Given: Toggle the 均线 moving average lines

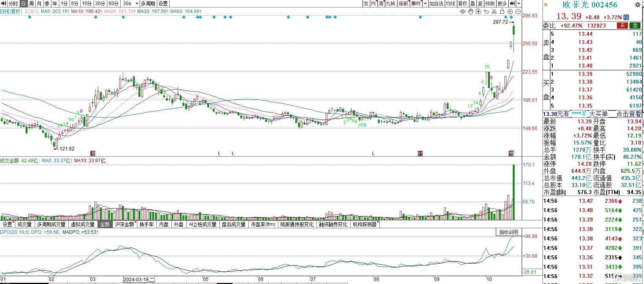Looking at the screenshot, I should coord(451,4).
